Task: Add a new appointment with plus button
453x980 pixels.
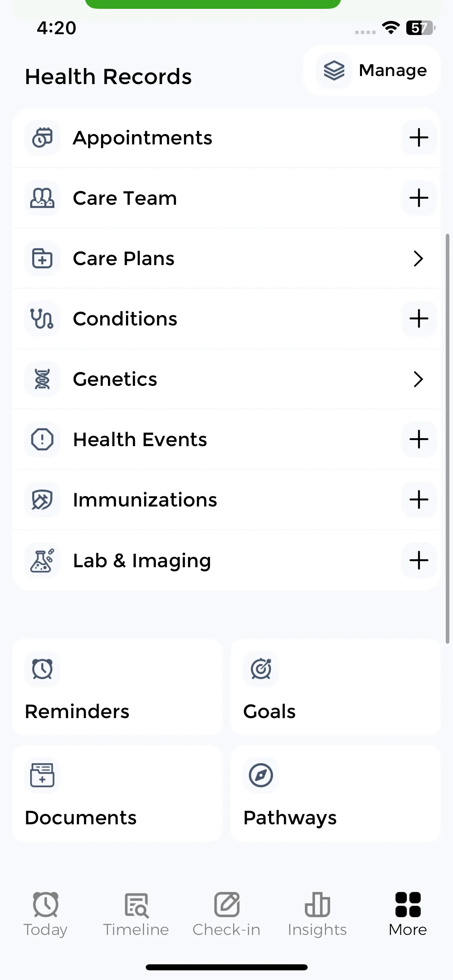Action: tap(419, 138)
